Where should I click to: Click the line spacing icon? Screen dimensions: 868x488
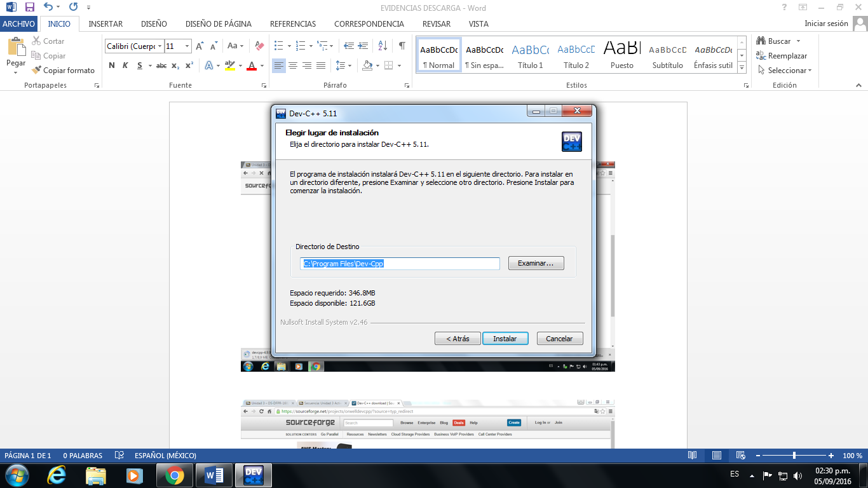(341, 65)
